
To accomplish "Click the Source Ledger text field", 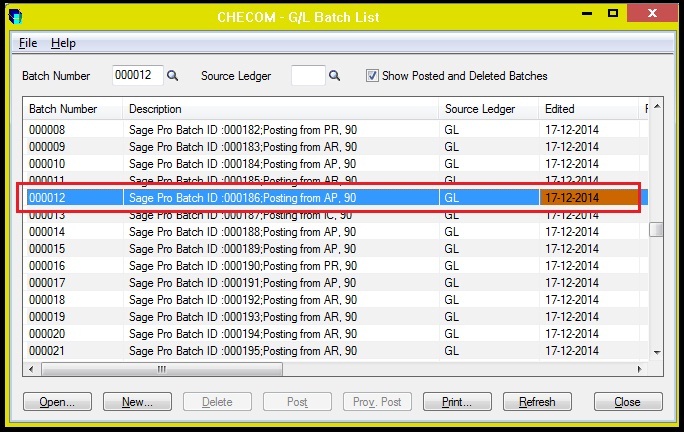I will coord(307,76).
